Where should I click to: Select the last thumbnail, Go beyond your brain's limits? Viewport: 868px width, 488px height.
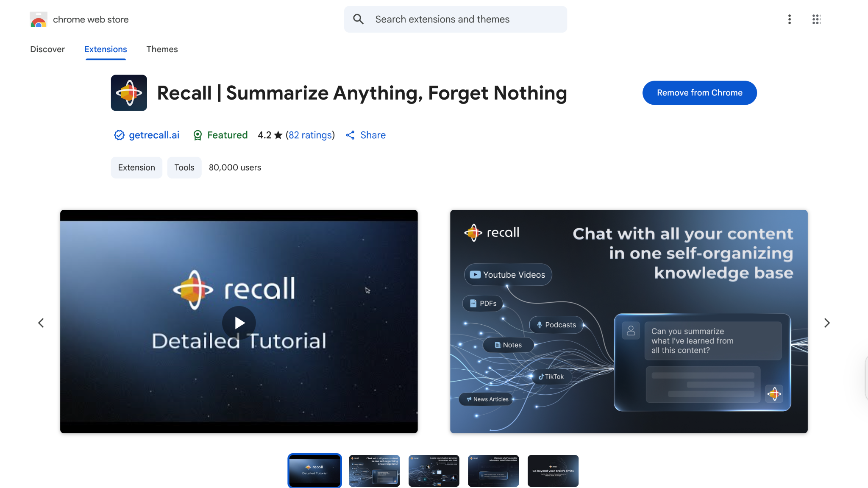pyautogui.click(x=553, y=471)
